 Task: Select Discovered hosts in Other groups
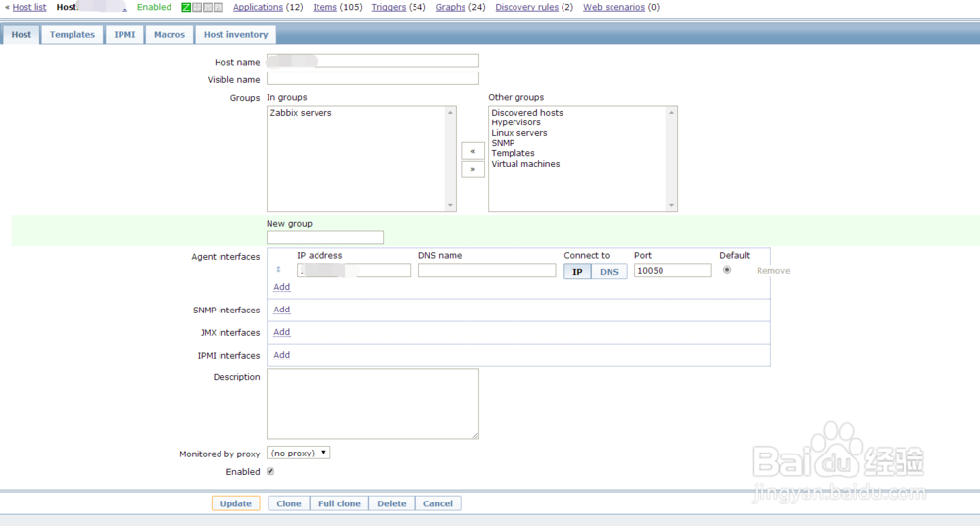(527, 113)
